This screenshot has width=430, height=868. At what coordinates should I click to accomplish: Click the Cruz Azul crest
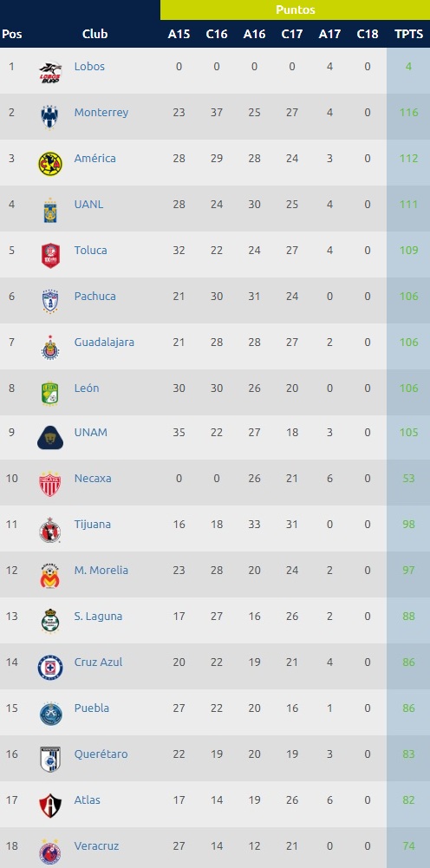click(x=49, y=668)
